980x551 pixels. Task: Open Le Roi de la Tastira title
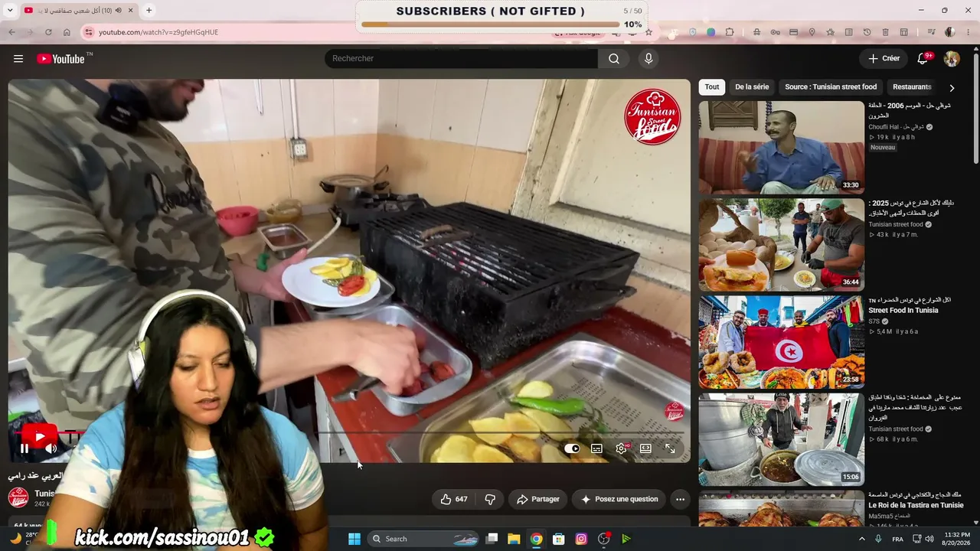click(916, 505)
